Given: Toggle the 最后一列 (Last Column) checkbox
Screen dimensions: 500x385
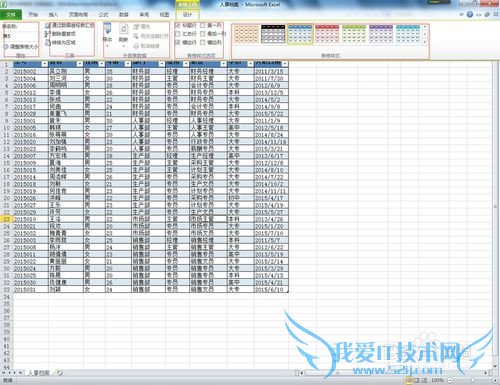Looking at the screenshot, I should pos(203,34).
